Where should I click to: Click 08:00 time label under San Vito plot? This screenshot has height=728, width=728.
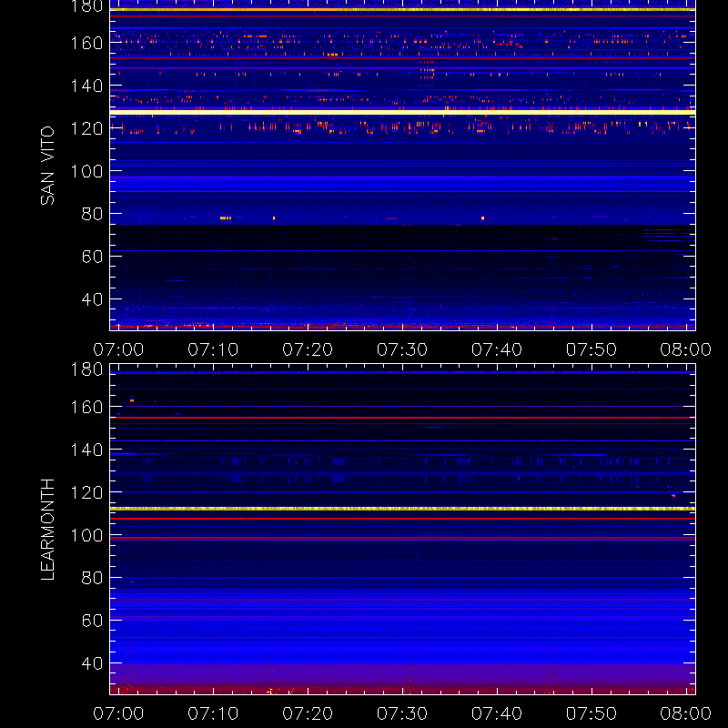[x=686, y=349]
